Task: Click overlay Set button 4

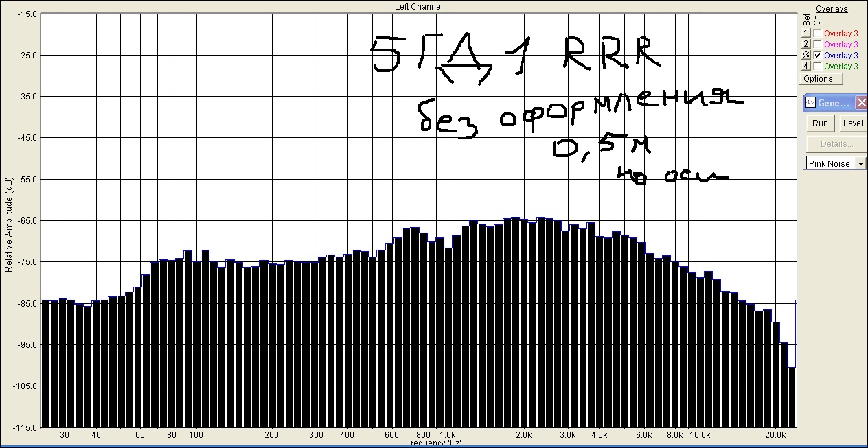Action: click(807, 67)
